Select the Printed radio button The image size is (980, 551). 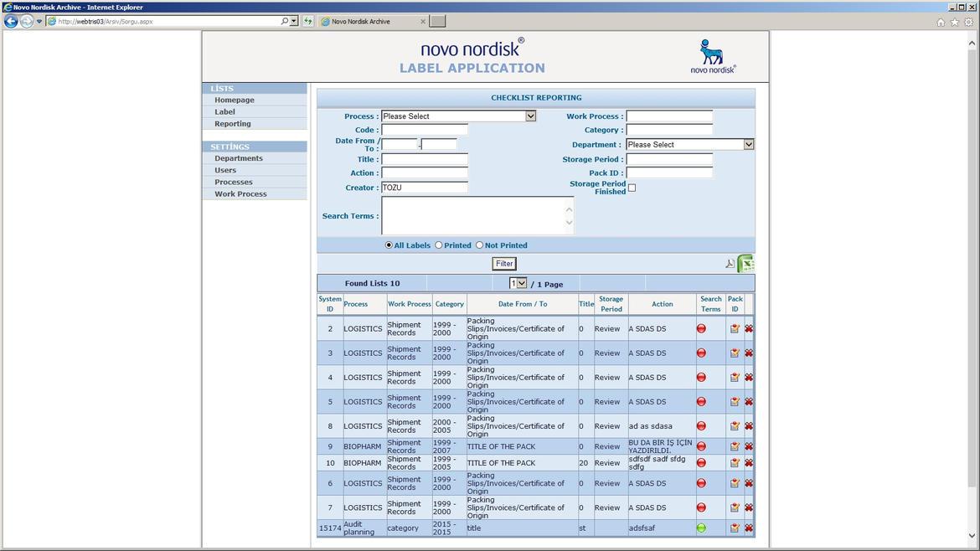click(439, 245)
